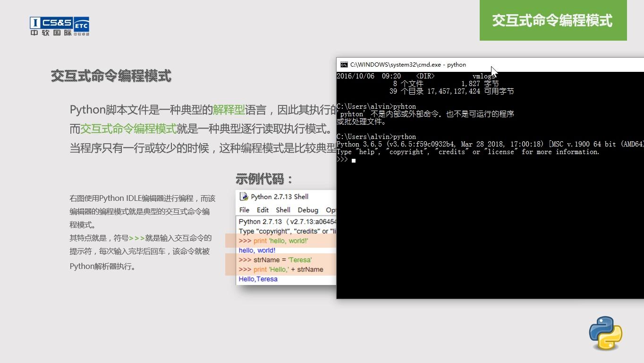This screenshot has width=644, height=363.
Task: Open the Edit menu in Python Shell
Action: click(263, 210)
